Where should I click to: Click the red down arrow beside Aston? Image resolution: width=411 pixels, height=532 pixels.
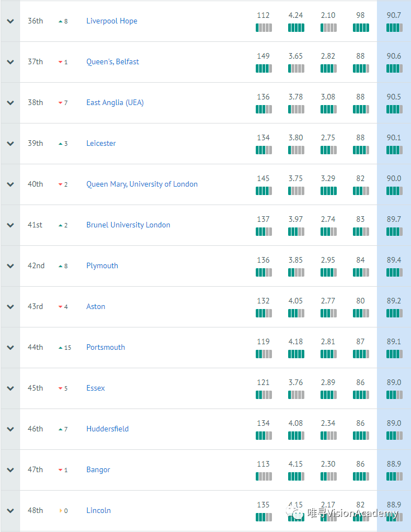pos(60,307)
